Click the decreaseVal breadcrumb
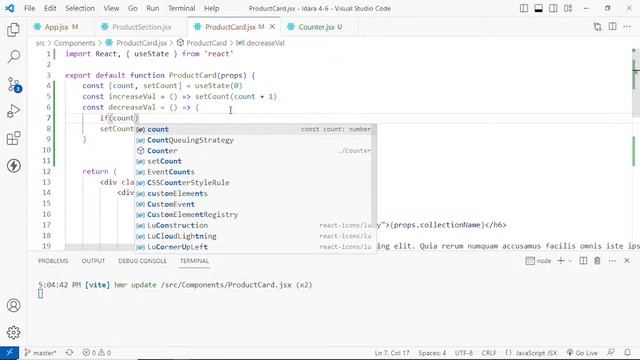 point(265,43)
